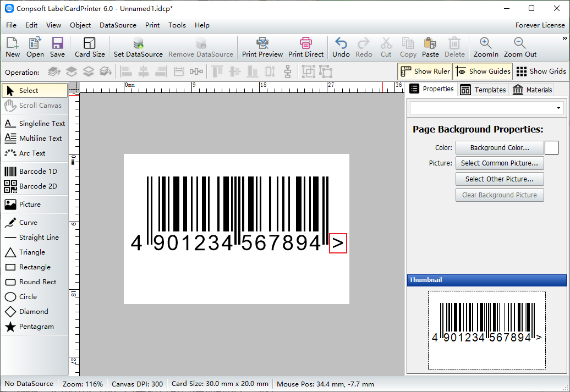The image size is (570, 392).
Task: Activate the Select tool
Action: (35, 91)
